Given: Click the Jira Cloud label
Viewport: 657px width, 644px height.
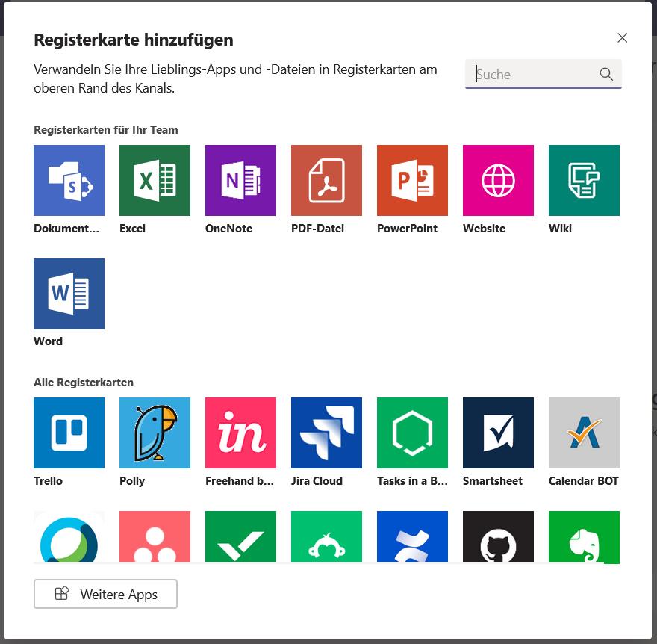Looking at the screenshot, I should [317, 481].
